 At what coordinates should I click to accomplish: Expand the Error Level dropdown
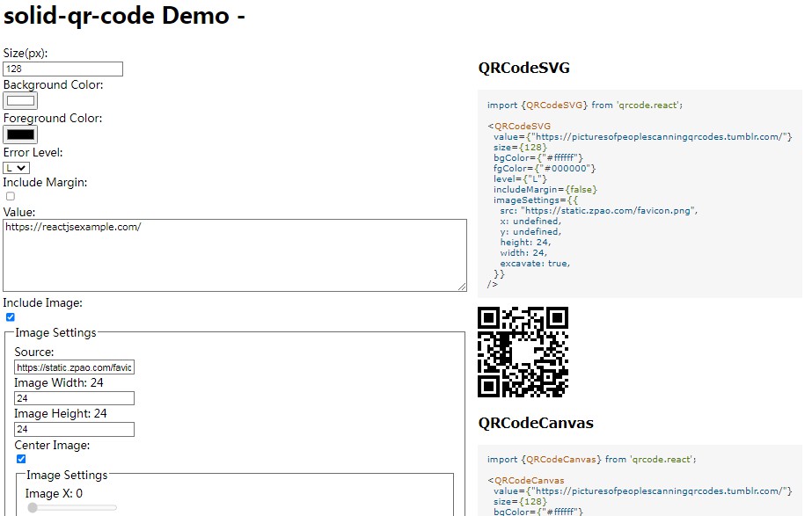pyautogui.click(x=17, y=167)
